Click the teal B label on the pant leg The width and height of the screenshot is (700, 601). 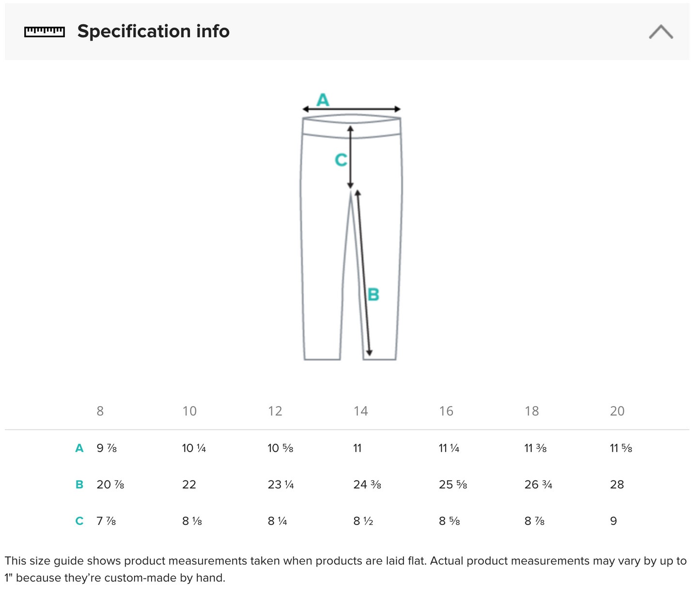tap(373, 294)
